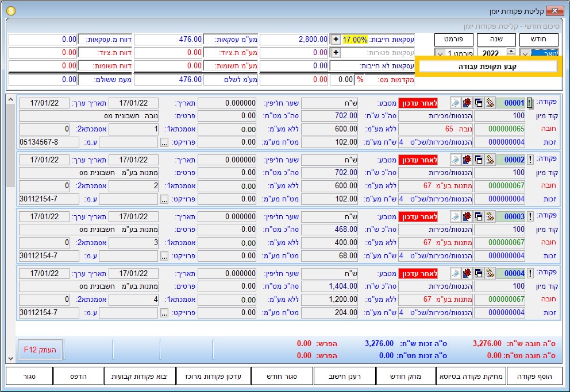This screenshot has height=392, width=570.
Task: Click the date field of entry 00002
Action: tap(134, 160)
